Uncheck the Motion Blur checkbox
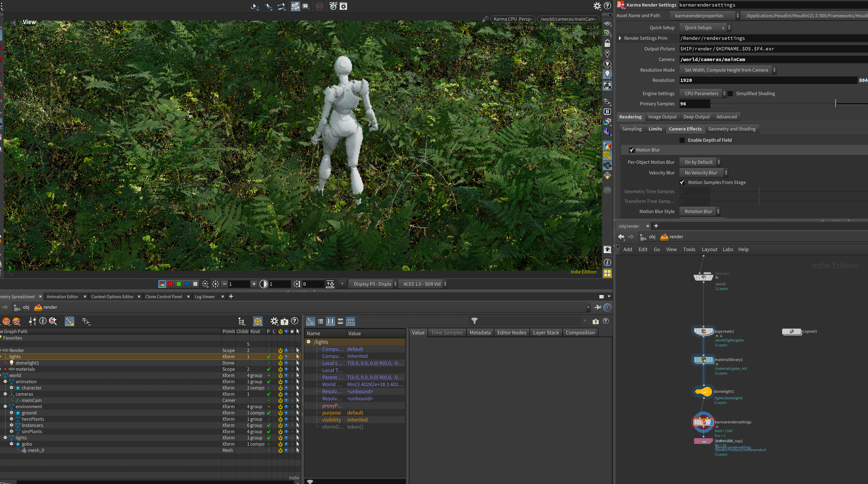Image resolution: width=868 pixels, height=484 pixels. 631,150
